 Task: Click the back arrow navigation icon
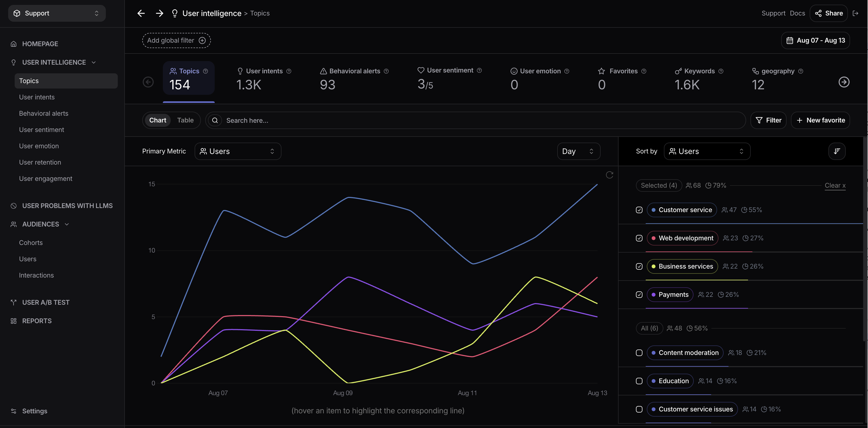141,13
